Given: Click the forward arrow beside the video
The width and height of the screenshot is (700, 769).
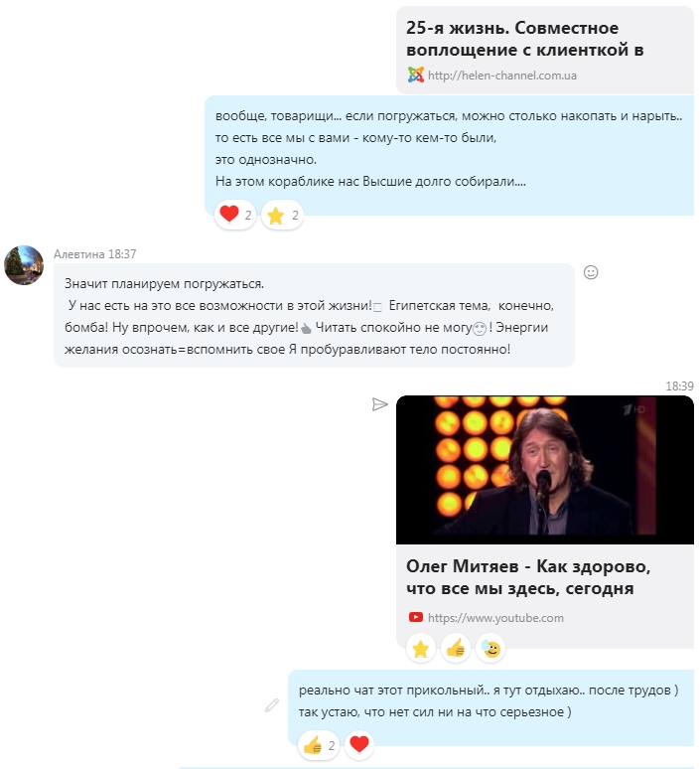Looking at the screenshot, I should pos(380,404).
